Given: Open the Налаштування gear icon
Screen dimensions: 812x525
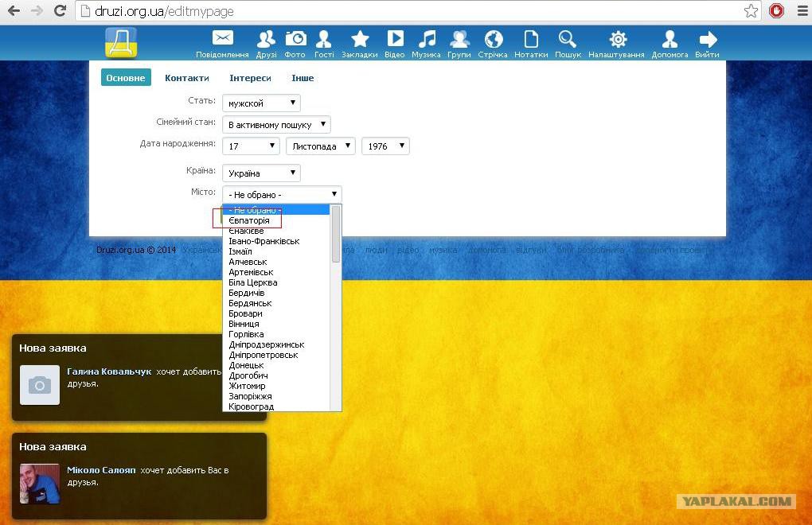Looking at the screenshot, I should [617, 38].
